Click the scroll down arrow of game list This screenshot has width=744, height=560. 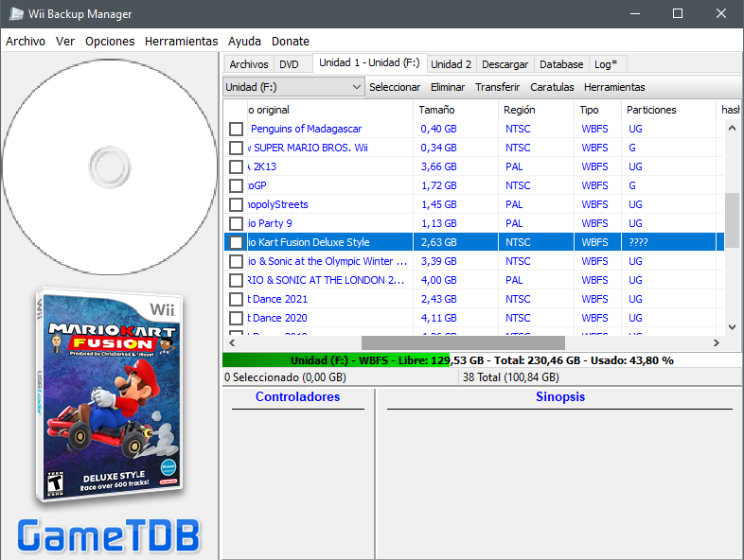(732, 327)
